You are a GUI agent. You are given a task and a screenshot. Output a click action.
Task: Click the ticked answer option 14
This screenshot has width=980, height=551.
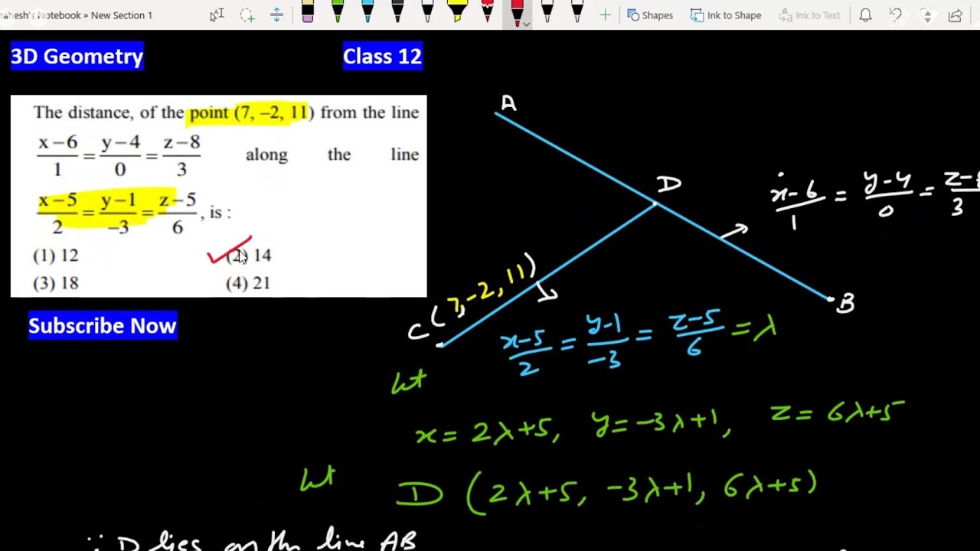coord(249,255)
